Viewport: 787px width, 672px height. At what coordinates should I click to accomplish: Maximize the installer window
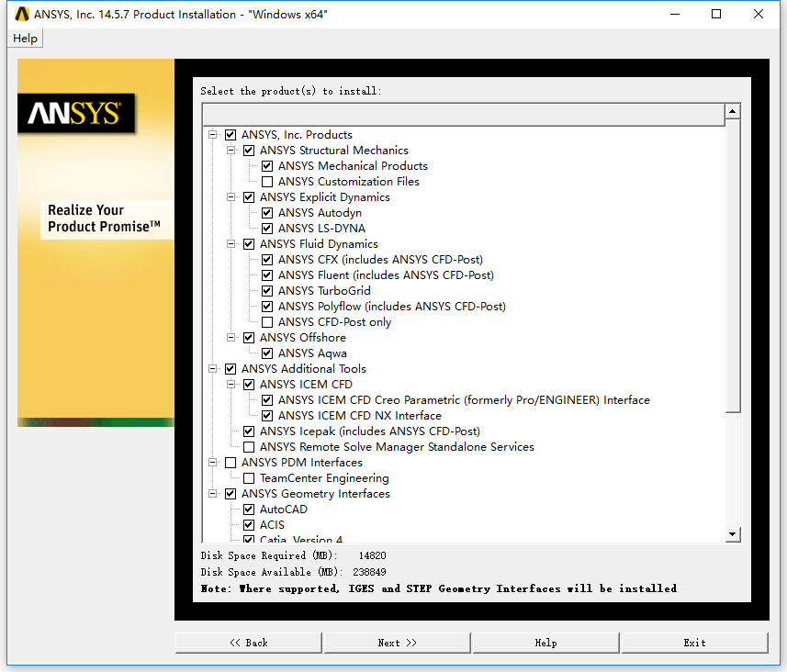[x=716, y=14]
